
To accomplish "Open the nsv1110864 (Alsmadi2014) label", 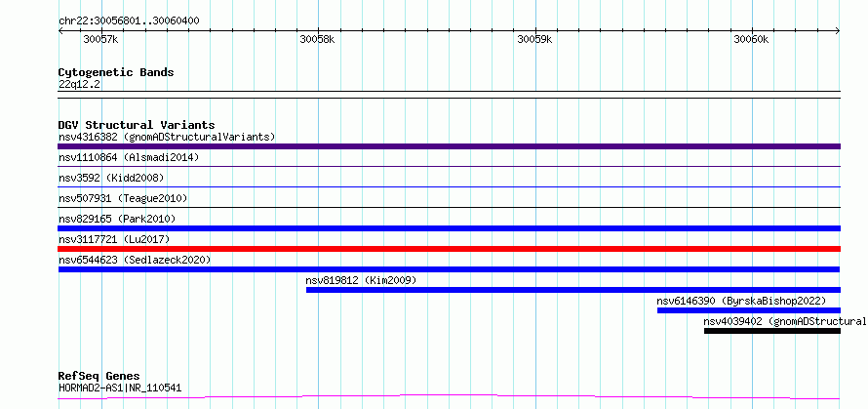I will pos(129,157).
